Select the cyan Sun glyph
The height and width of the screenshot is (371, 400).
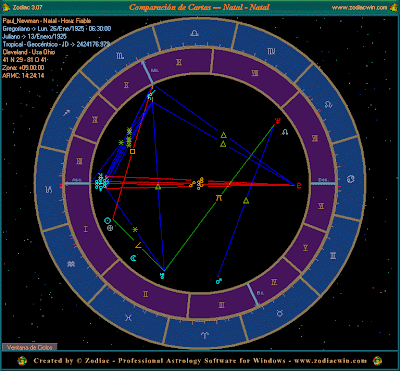107,220
